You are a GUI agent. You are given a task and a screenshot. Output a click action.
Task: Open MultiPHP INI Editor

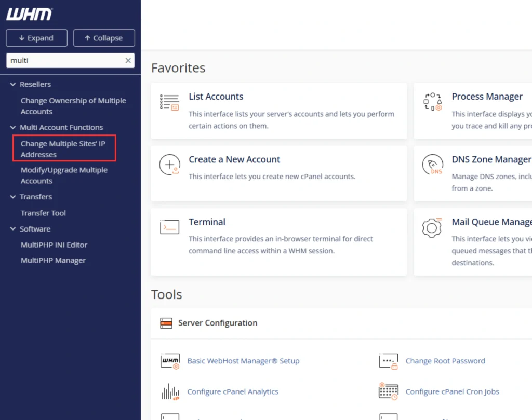54,245
